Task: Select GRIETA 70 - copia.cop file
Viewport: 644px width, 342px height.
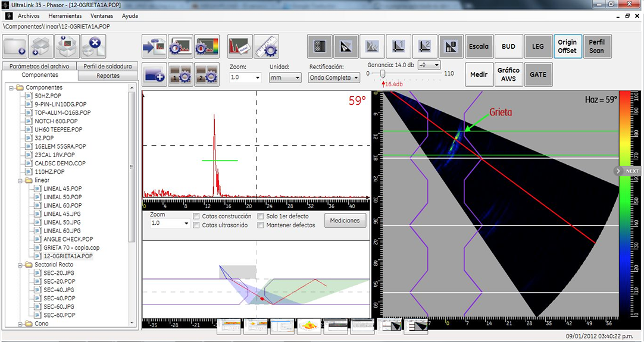Action: [x=71, y=247]
